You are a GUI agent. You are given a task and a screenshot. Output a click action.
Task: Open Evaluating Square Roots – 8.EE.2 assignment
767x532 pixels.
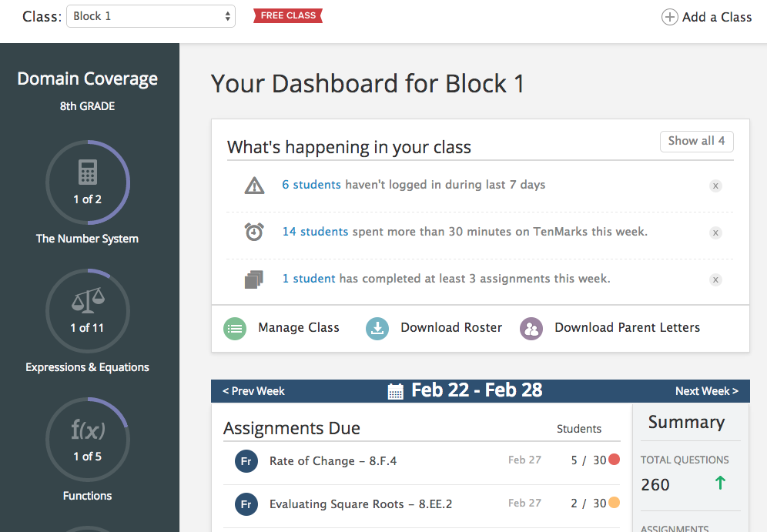coord(360,504)
